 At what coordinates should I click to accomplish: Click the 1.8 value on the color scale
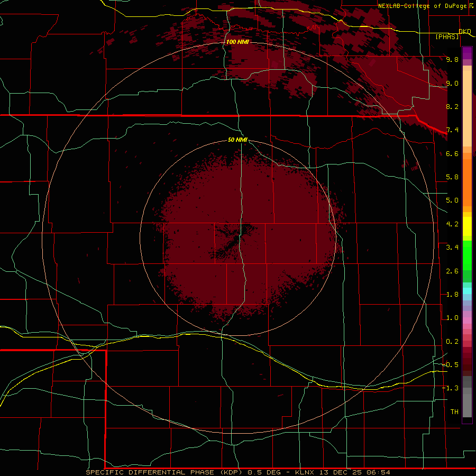tap(452, 295)
